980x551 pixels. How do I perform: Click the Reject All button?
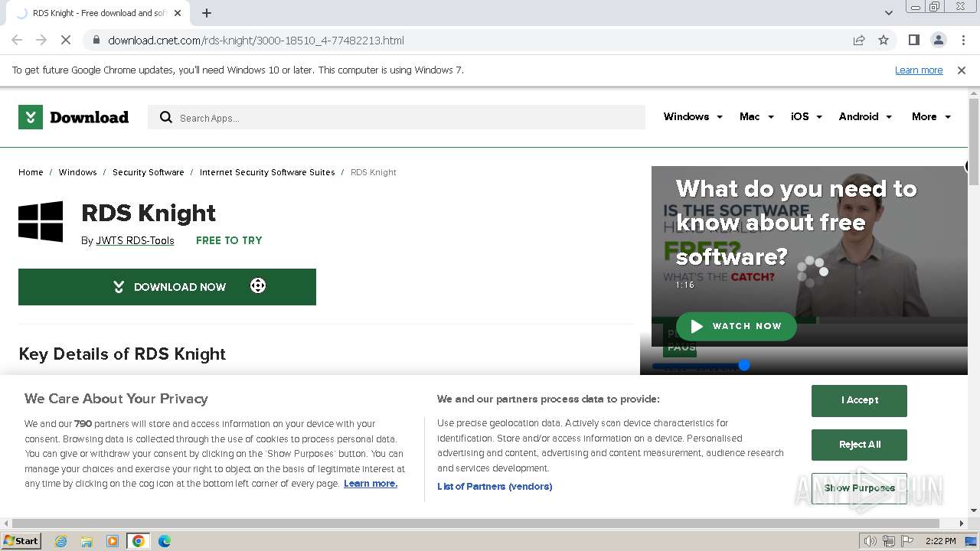[x=859, y=445]
